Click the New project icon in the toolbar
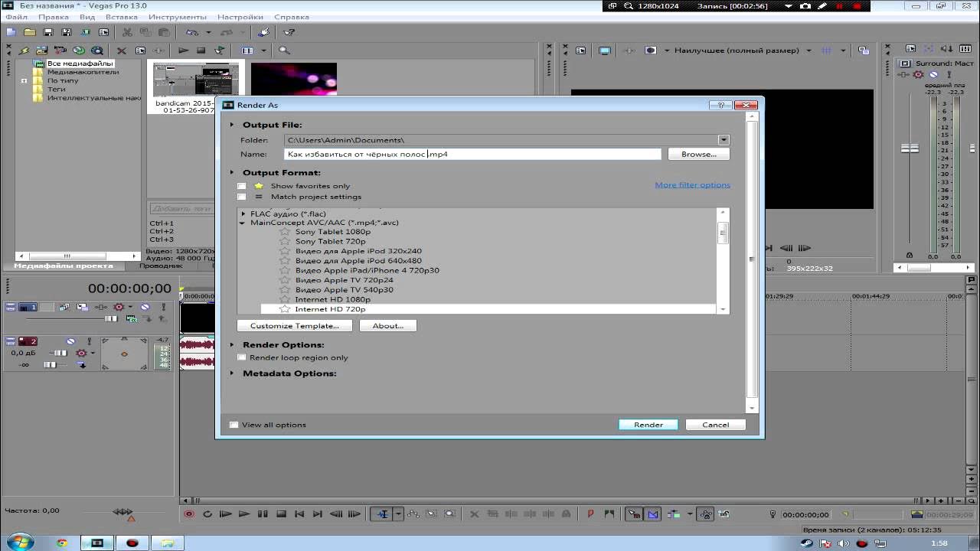Screen dimensions: 980x551 11,32
